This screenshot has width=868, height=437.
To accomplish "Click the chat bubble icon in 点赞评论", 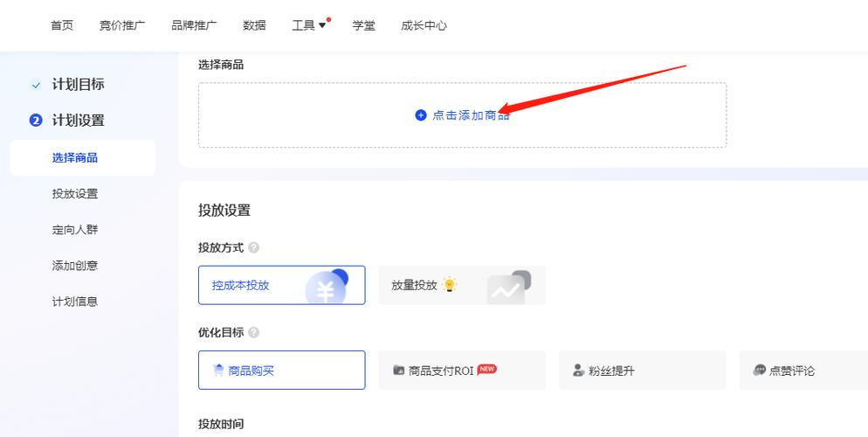I will click(759, 370).
